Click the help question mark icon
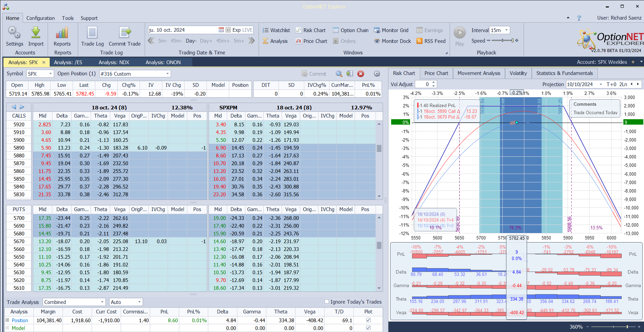 [x=579, y=18]
